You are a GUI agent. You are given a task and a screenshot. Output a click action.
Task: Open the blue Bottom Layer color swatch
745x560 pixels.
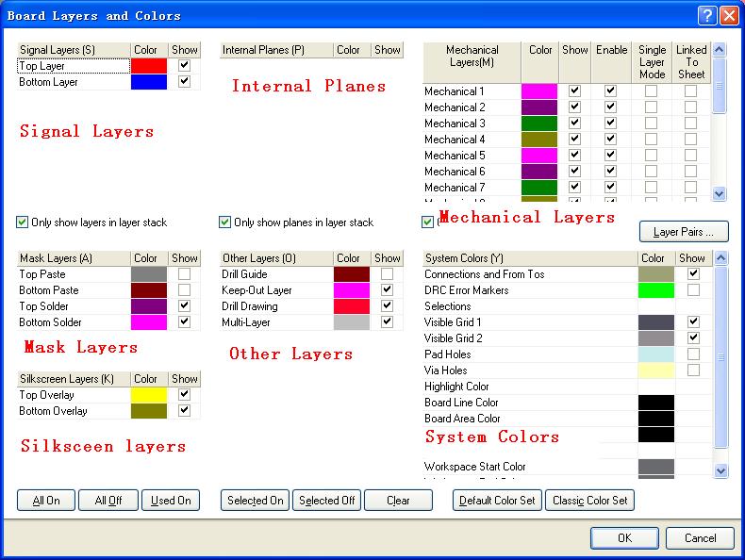pyautogui.click(x=149, y=82)
